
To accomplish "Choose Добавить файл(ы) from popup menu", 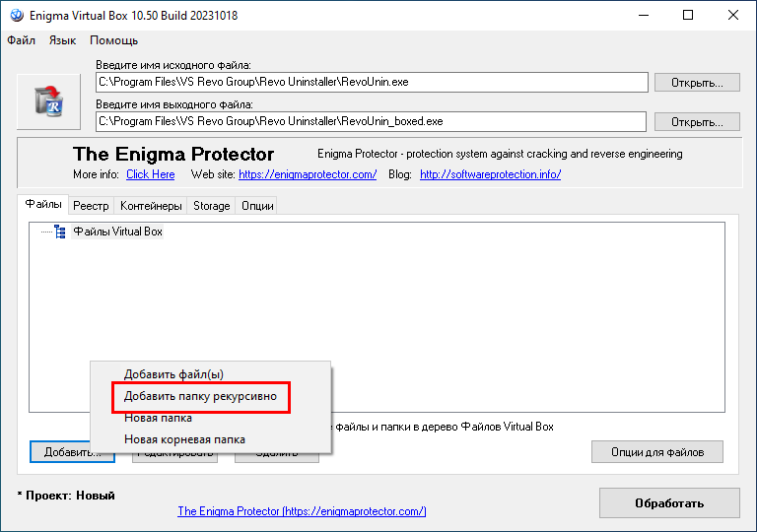I will click(211, 374).
